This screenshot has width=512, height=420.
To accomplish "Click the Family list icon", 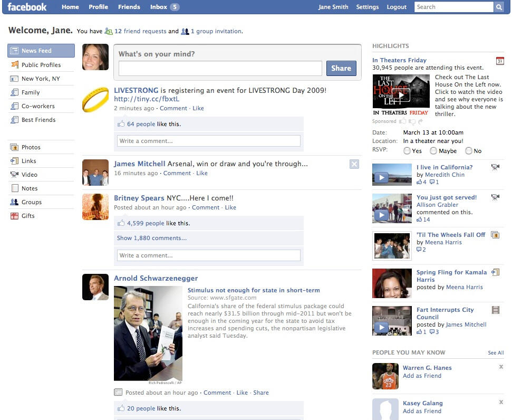I will [14, 92].
